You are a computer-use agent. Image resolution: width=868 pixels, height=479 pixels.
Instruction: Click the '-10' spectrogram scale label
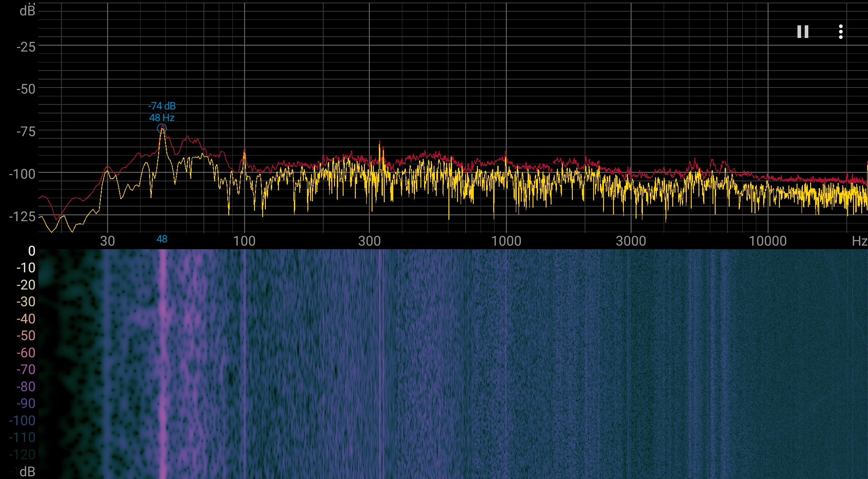point(26,268)
